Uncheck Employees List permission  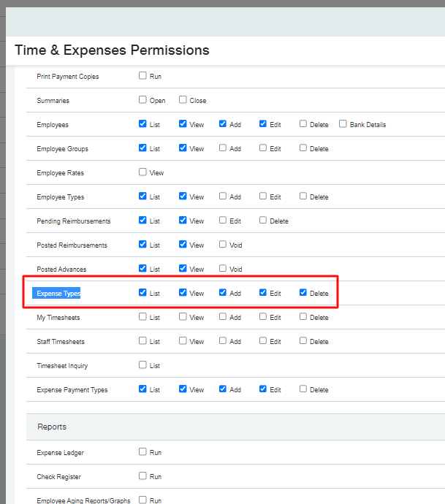click(142, 123)
